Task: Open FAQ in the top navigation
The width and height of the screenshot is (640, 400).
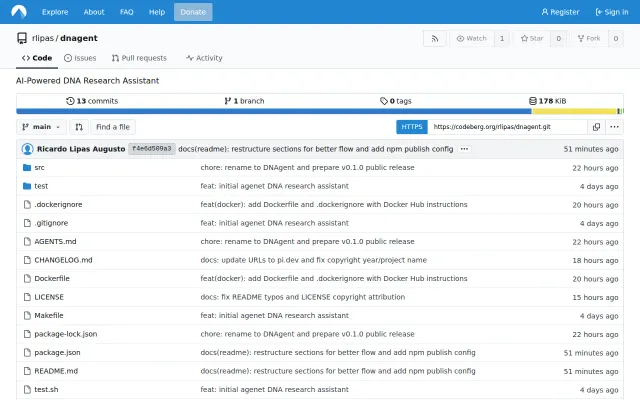Action: point(127,12)
